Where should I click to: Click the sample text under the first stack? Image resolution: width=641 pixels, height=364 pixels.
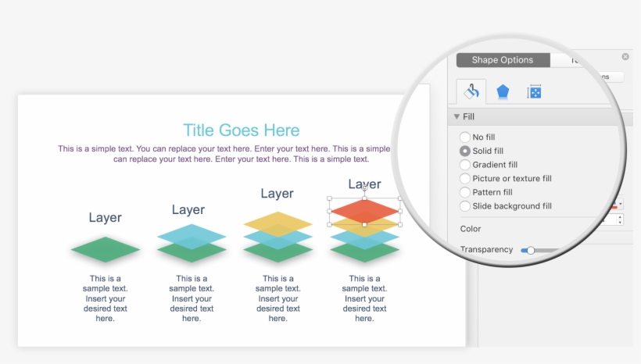[105, 298]
